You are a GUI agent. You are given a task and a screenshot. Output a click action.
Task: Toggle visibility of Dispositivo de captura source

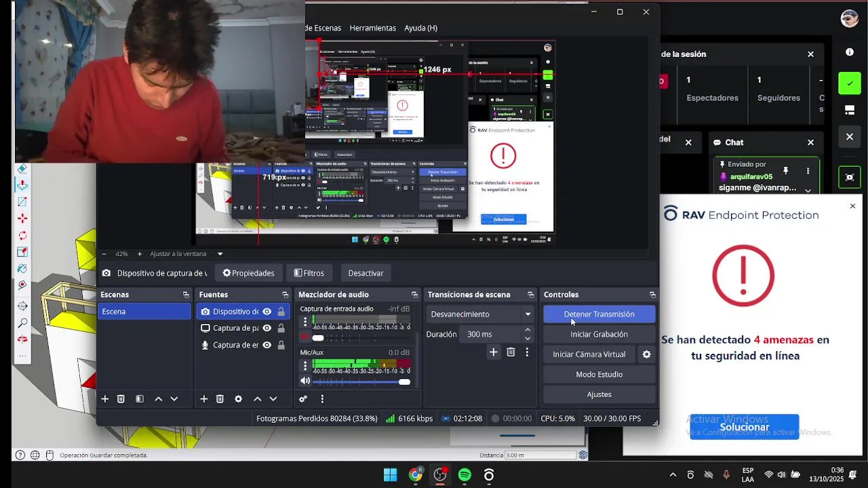point(267,312)
